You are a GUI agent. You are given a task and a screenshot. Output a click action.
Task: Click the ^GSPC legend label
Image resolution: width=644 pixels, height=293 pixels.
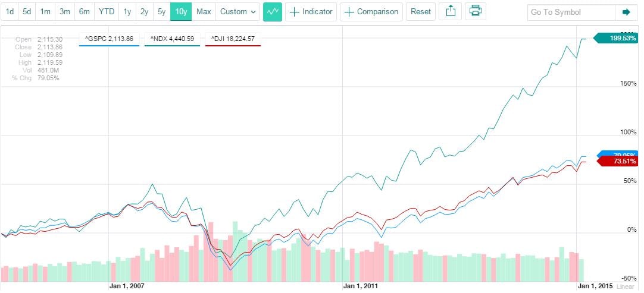coord(109,39)
